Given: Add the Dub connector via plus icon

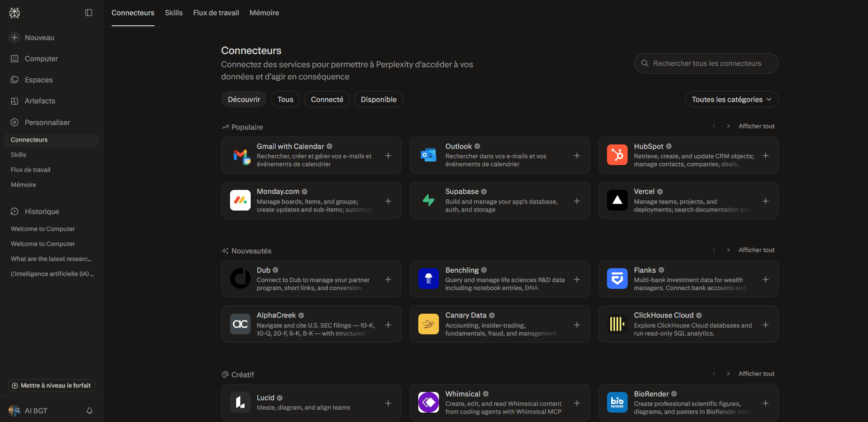Looking at the screenshot, I should pos(388,279).
